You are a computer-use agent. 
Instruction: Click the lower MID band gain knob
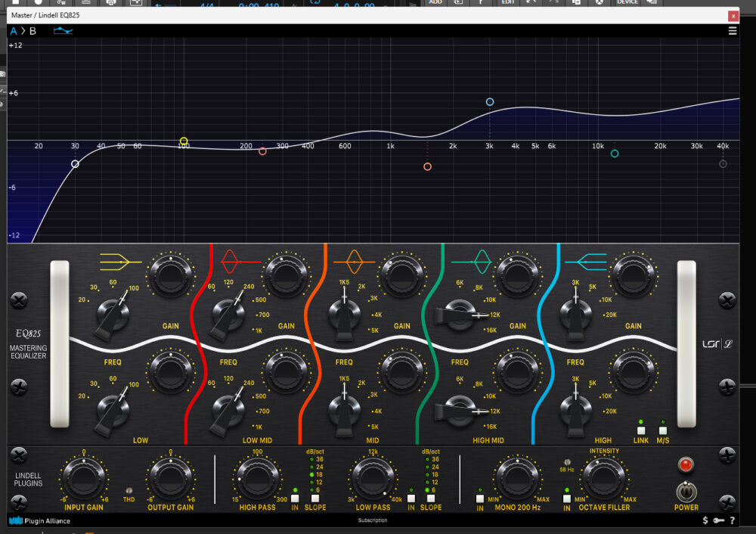coord(402,372)
